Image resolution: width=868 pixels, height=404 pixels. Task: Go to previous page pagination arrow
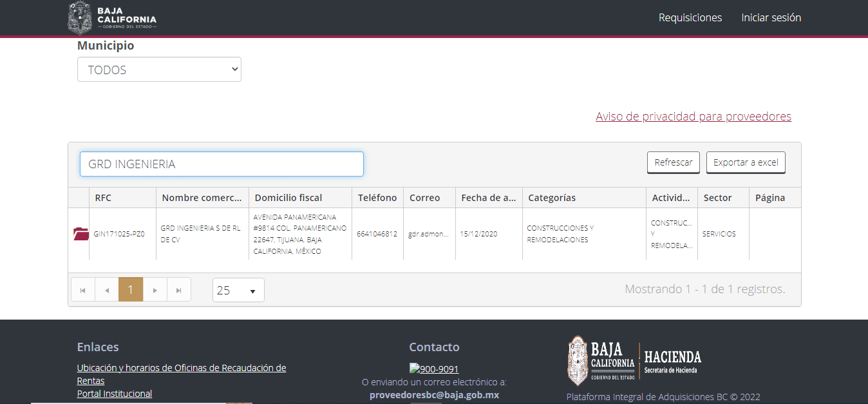pos(107,290)
